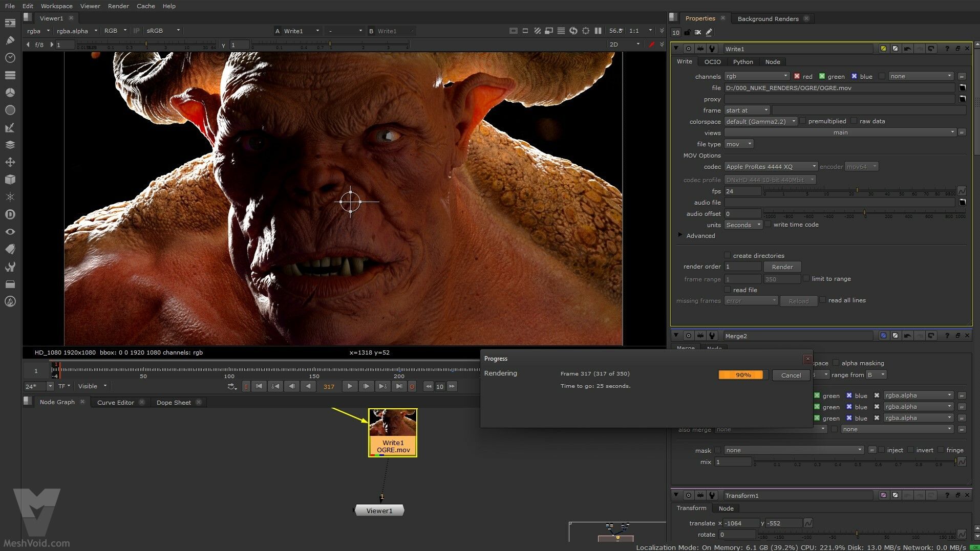
Task: Select the Write1 OGRE.mov node thumbnail
Action: click(393, 432)
